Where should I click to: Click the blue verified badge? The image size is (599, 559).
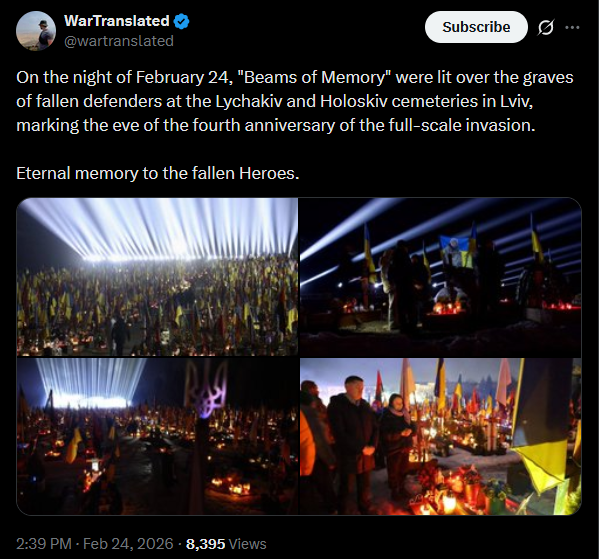tap(182, 21)
